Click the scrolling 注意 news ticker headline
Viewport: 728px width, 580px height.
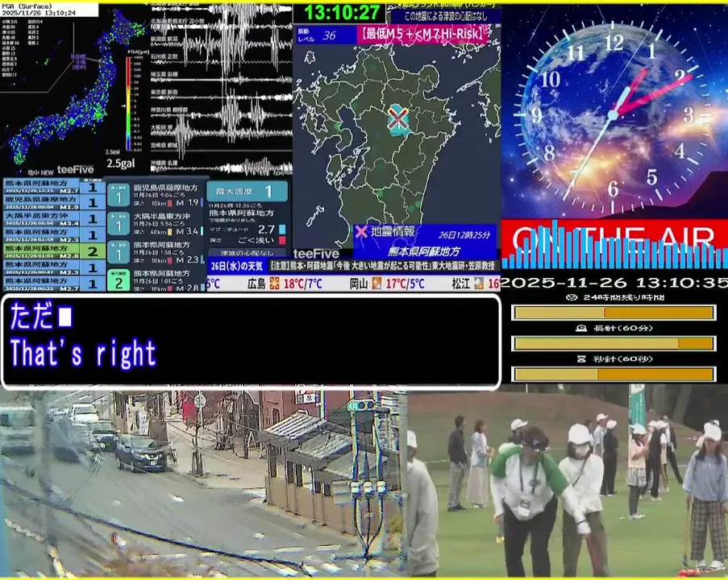click(385, 267)
